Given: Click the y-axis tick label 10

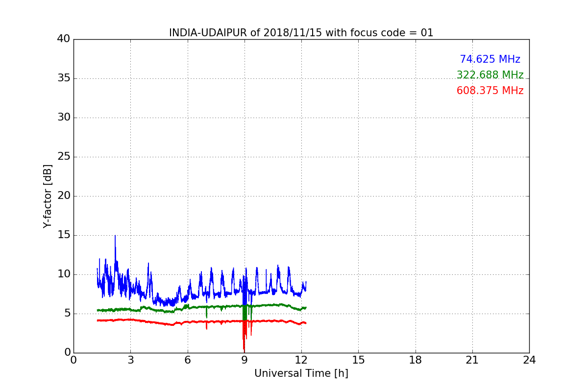Looking at the screenshot, I should [x=64, y=274].
